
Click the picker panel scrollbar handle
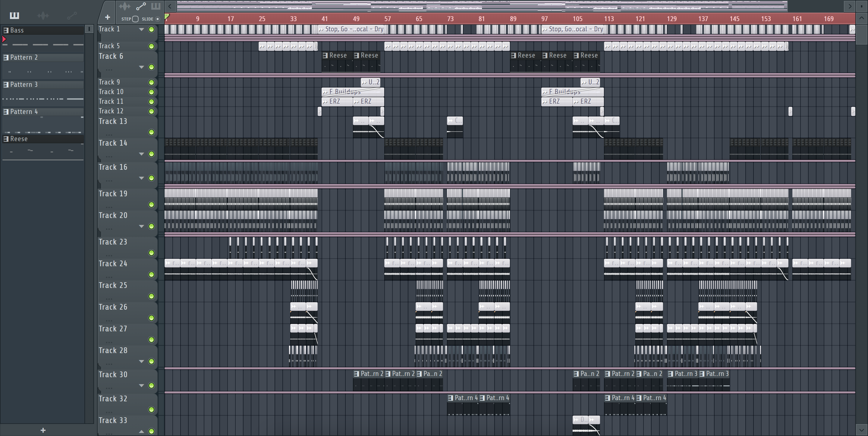(89, 29)
